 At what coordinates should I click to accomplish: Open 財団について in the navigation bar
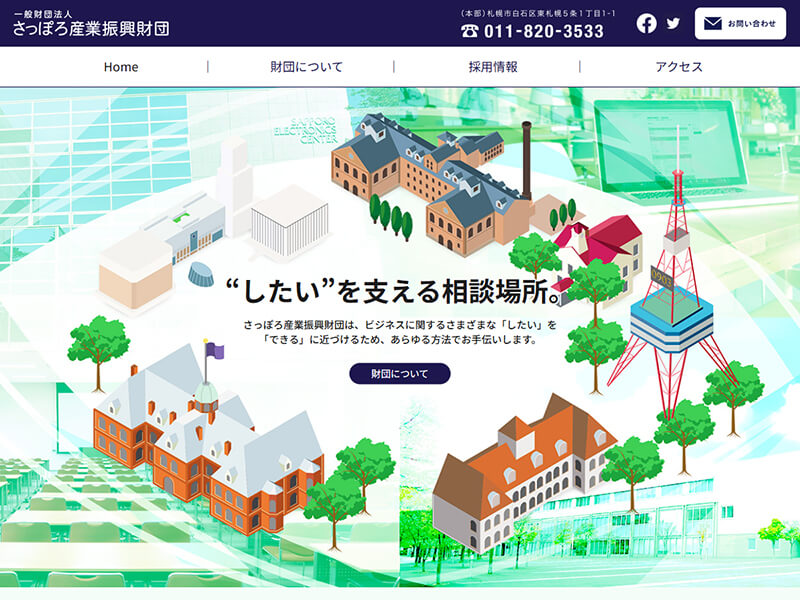(x=306, y=67)
